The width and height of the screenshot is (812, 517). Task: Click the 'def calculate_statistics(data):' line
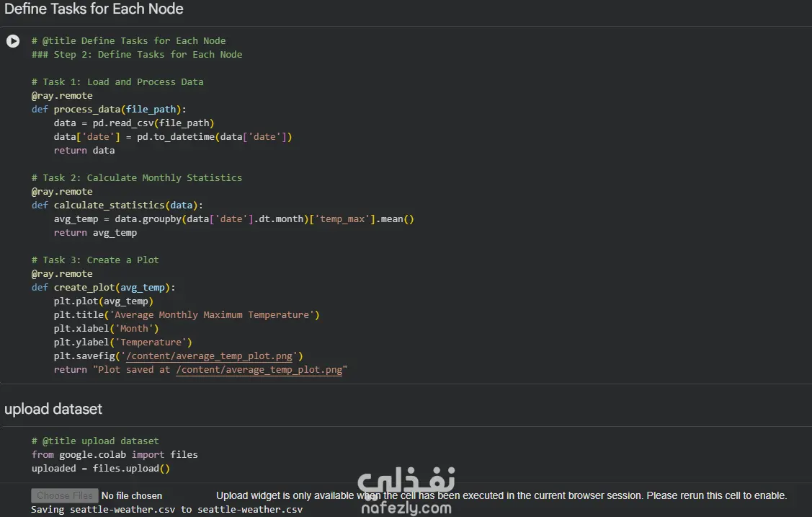coord(117,206)
